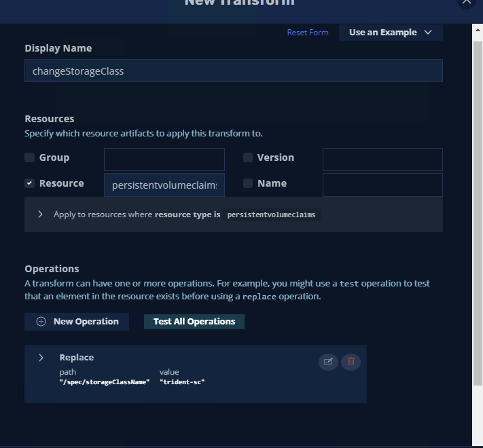Focus the Display Name text field
This screenshot has width=483, height=448.
pos(233,71)
